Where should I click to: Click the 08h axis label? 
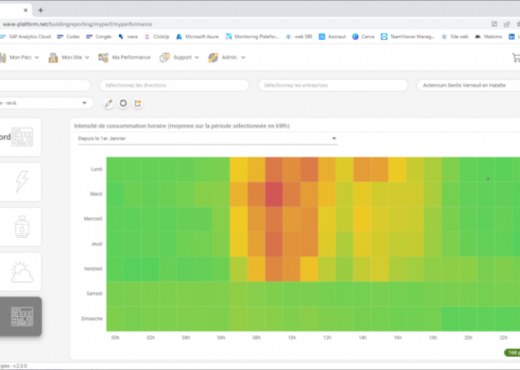[256, 338]
